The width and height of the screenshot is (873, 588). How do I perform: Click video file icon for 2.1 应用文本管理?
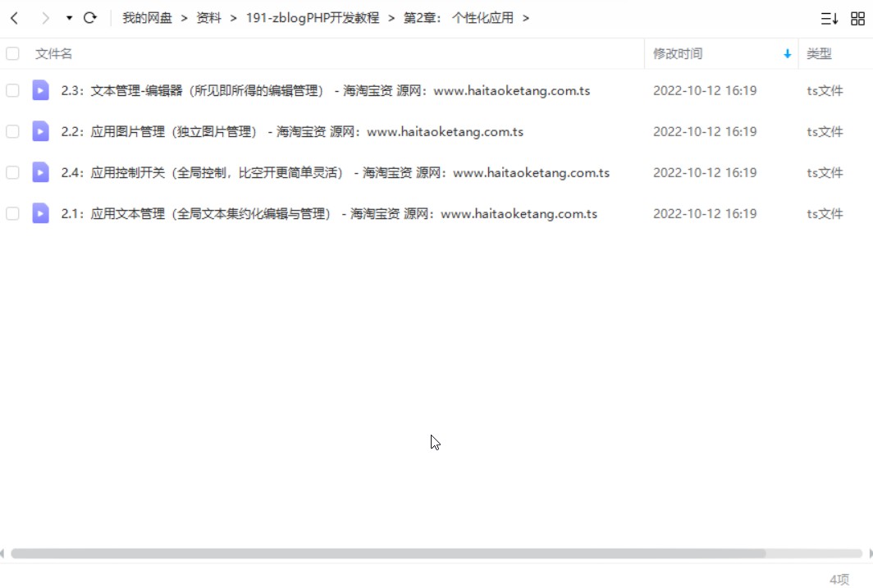(41, 213)
